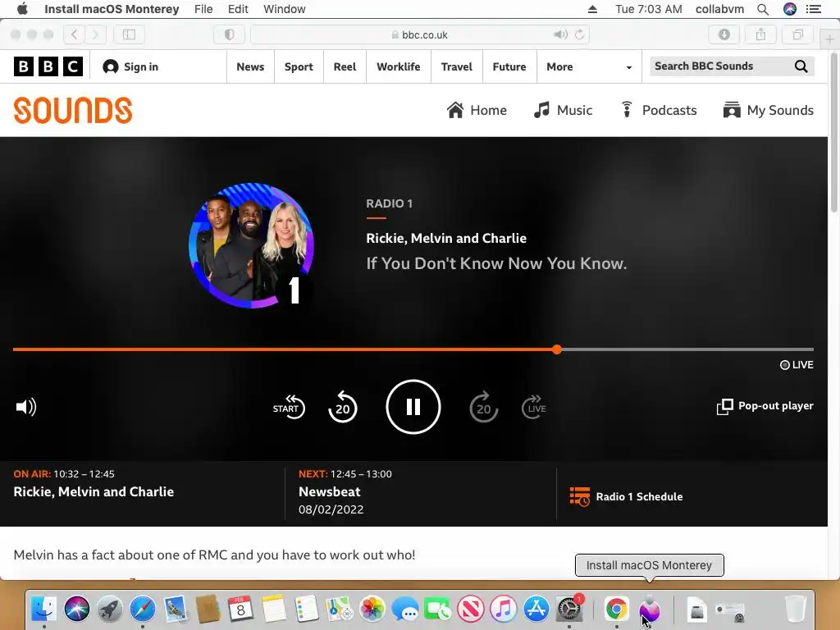Open Photos from the Dock
Screen dimensions: 840x630
372,609
